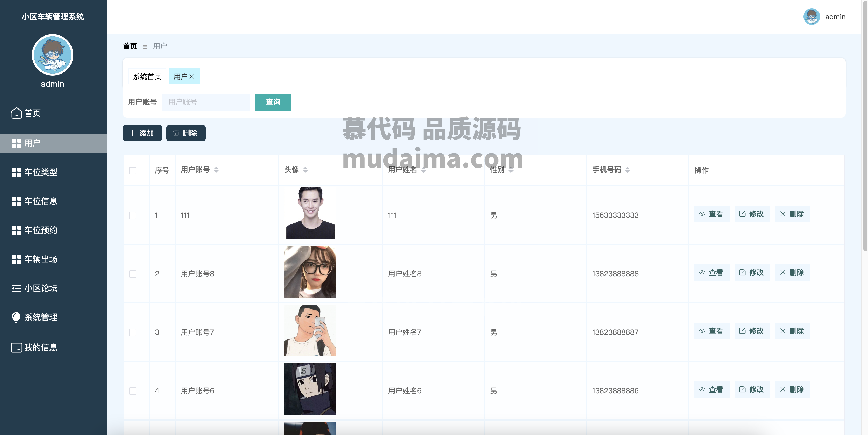The height and width of the screenshot is (435, 868).
Task: Check the checkbox for 用户账号7 row
Action: pos(133,332)
